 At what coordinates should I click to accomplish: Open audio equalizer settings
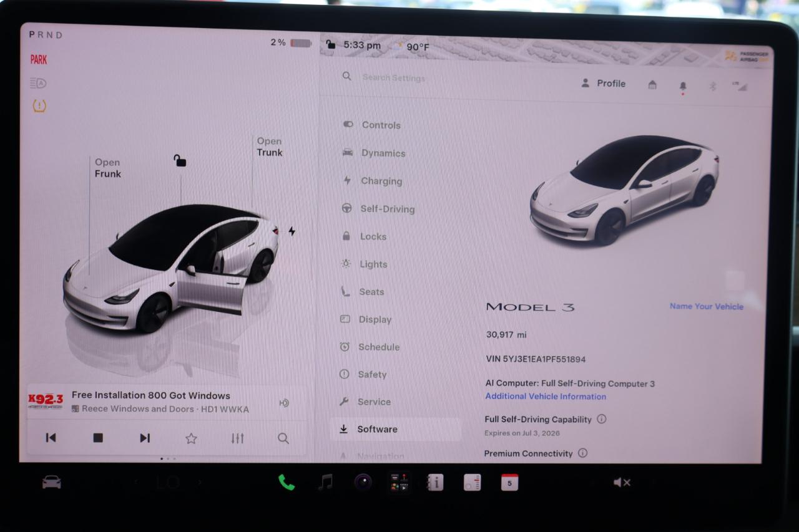coord(237,438)
